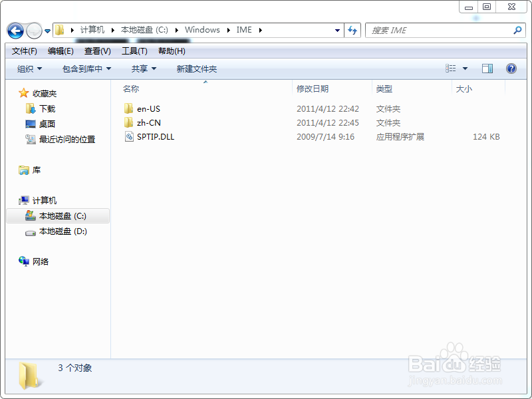Sort by the 类型 column header
Screen dimensions: 532x399
pyautogui.click(x=384, y=89)
